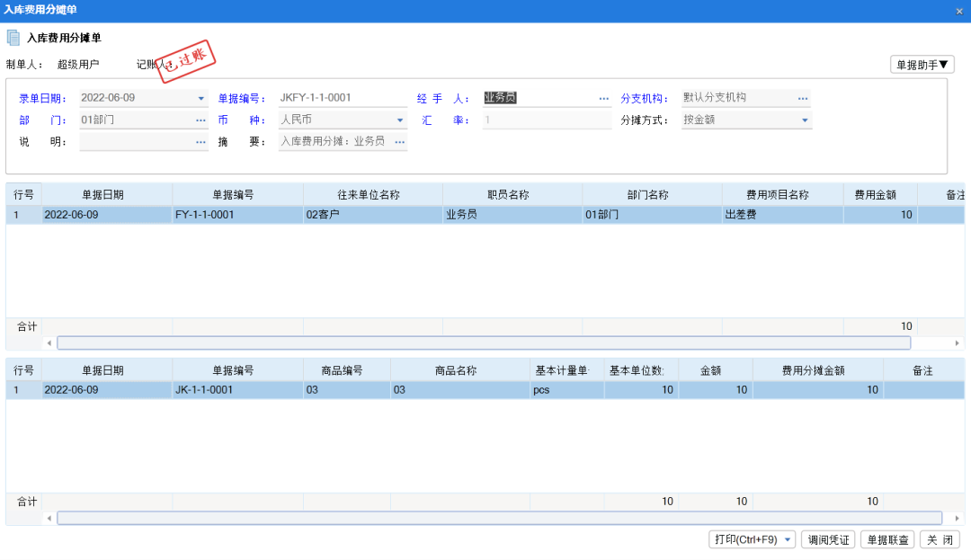Click the 调阅凭证 button
The height and width of the screenshot is (560, 971).
point(827,539)
